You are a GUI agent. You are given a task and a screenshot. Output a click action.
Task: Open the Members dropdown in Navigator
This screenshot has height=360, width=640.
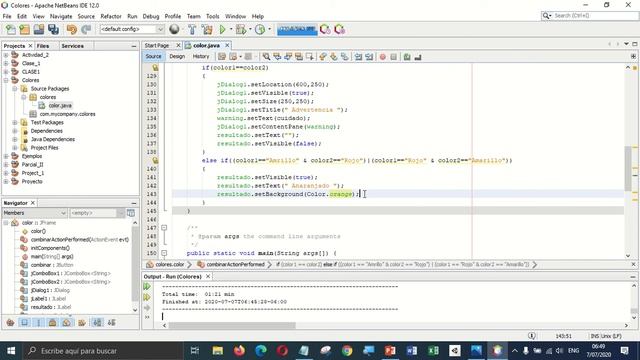(x=34, y=213)
